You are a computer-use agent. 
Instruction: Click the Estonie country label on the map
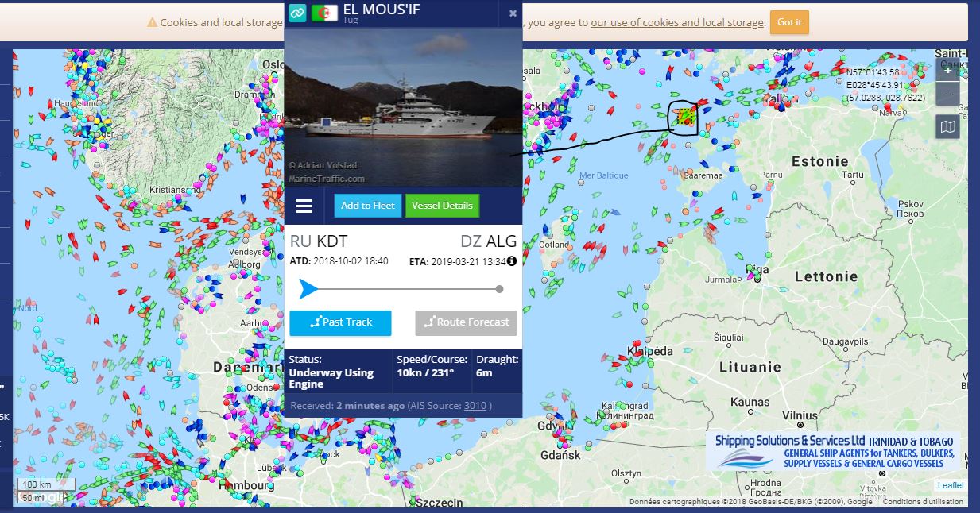pyautogui.click(x=820, y=161)
